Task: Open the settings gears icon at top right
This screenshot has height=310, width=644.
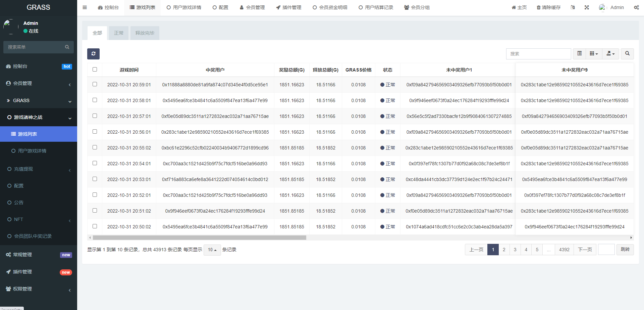Action: tap(636, 7)
